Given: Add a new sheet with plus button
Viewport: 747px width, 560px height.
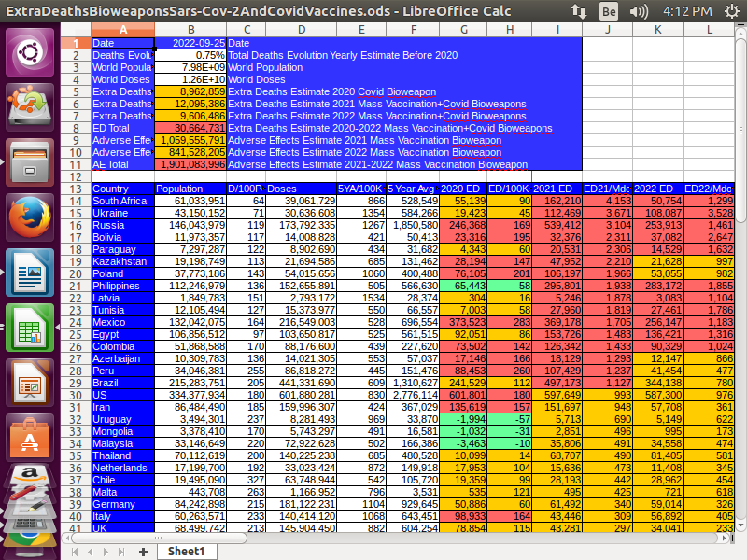Looking at the screenshot, I should tap(143, 552).
